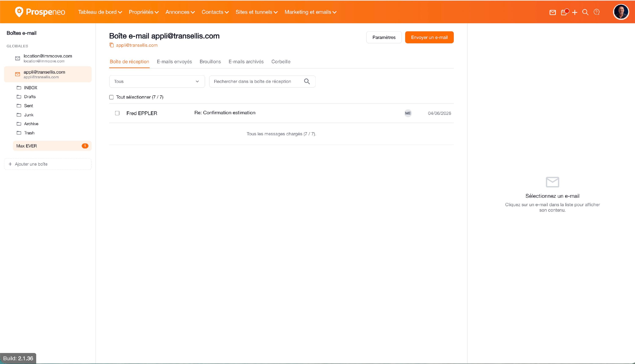
Task: Click the date 04/06/2026
Action: coord(439,113)
